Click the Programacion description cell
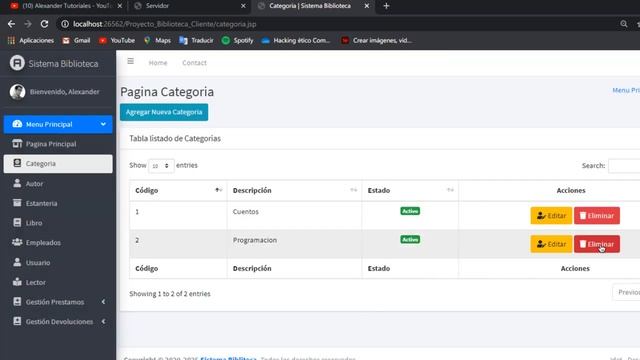 [294, 244]
